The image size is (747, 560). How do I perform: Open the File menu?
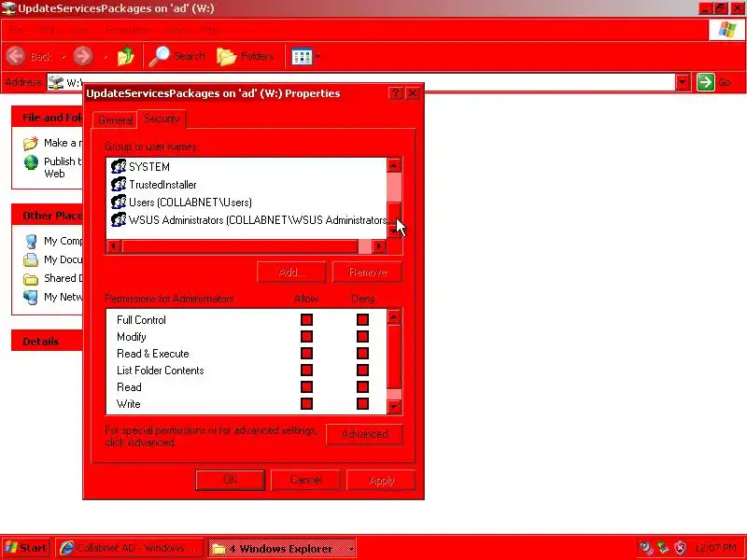click(16, 30)
